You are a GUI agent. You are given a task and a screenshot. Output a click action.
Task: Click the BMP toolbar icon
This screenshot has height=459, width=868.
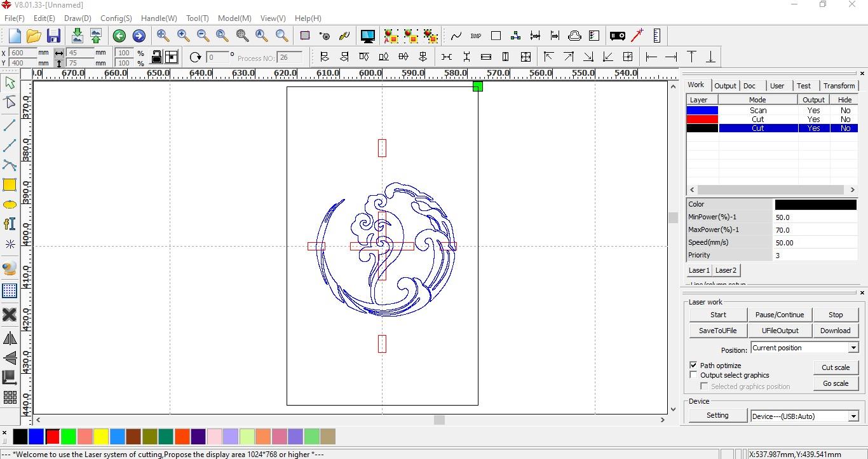pos(476,36)
